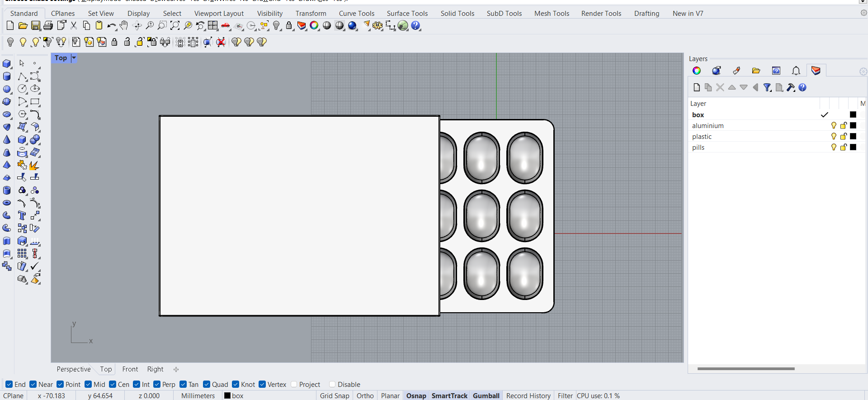Viewport: 868px width, 400px height.
Task: Click the Text object T tool
Action: coord(22,215)
